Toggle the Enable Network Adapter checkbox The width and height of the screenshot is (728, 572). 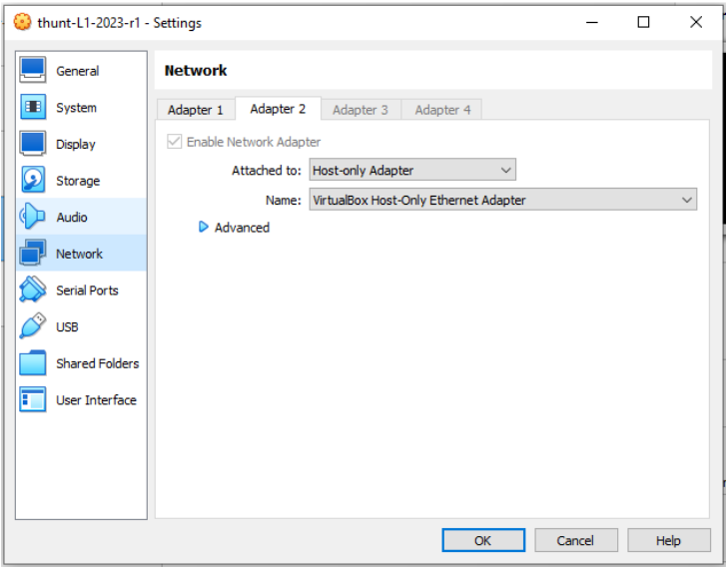tap(174, 141)
